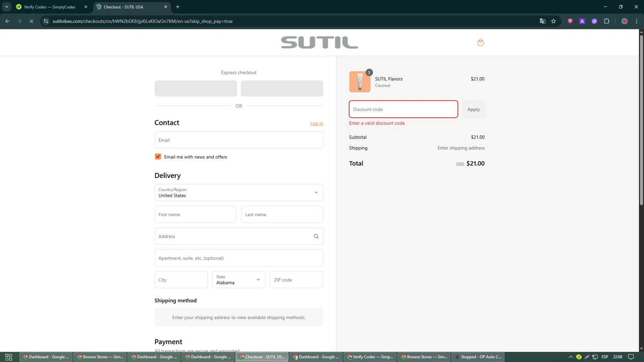Switch to Verify Codes — SimplyCodes tab
This screenshot has width=644, height=362.
point(49,7)
